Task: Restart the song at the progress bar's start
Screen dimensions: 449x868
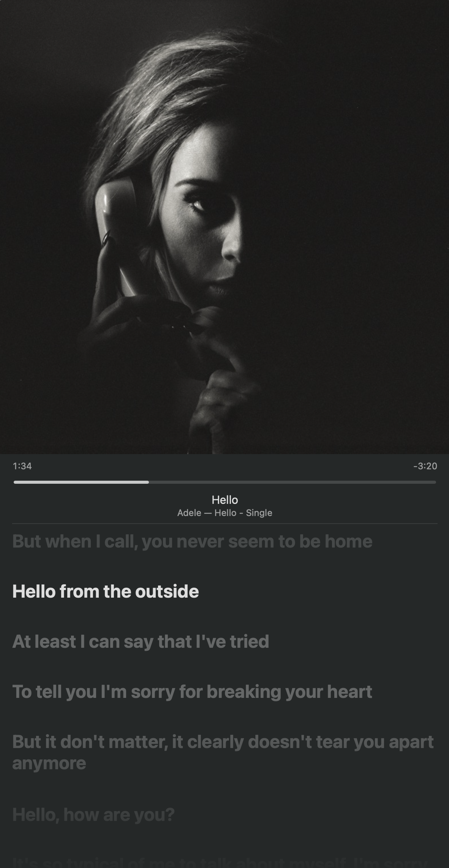Action: click(14, 482)
